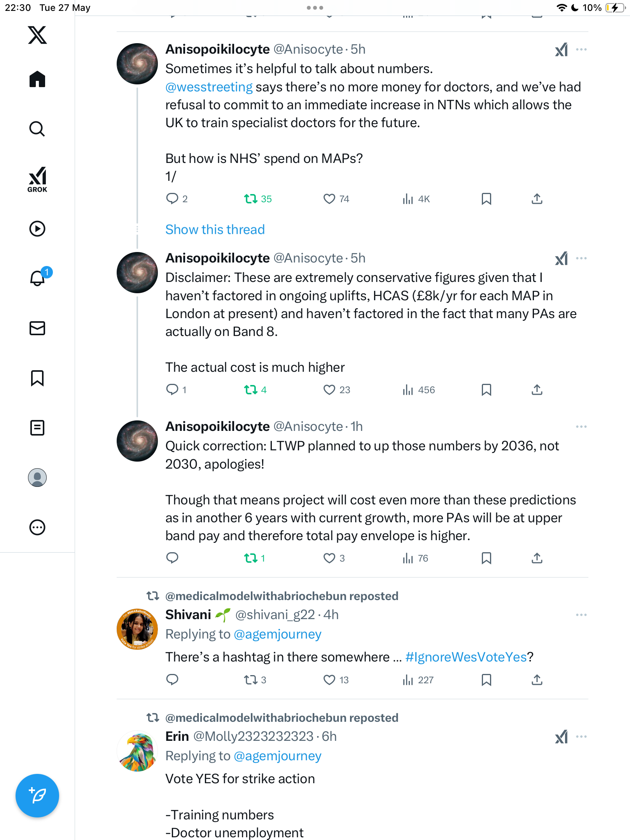Compose a new post
The width and height of the screenshot is (630, 840).
[x=37, y=795]
